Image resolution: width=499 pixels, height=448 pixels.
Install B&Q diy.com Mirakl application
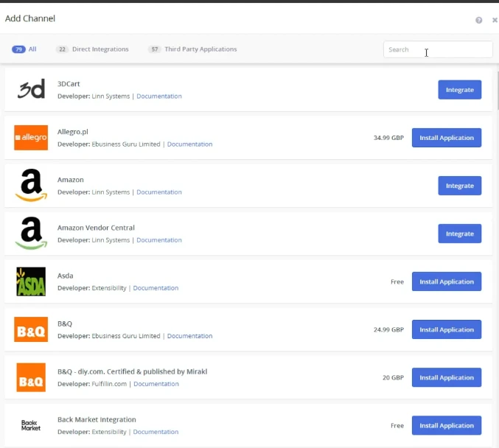(447, 377)
